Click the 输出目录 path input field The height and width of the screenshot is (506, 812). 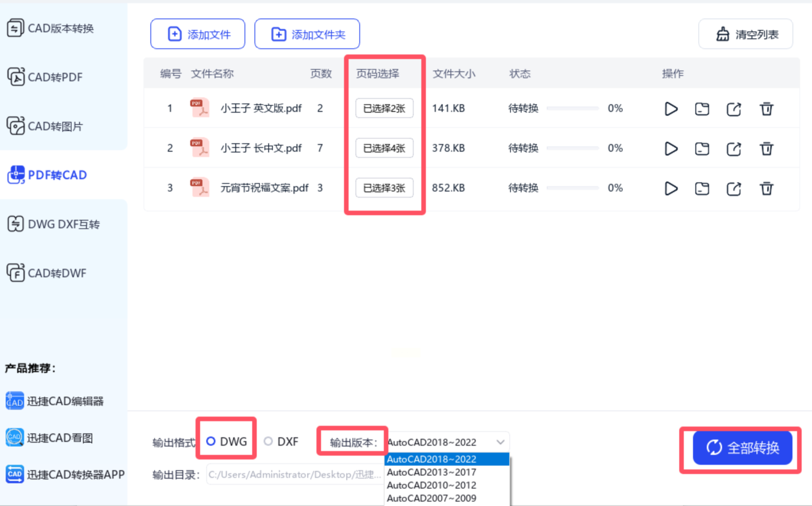(x=295, y=475)
